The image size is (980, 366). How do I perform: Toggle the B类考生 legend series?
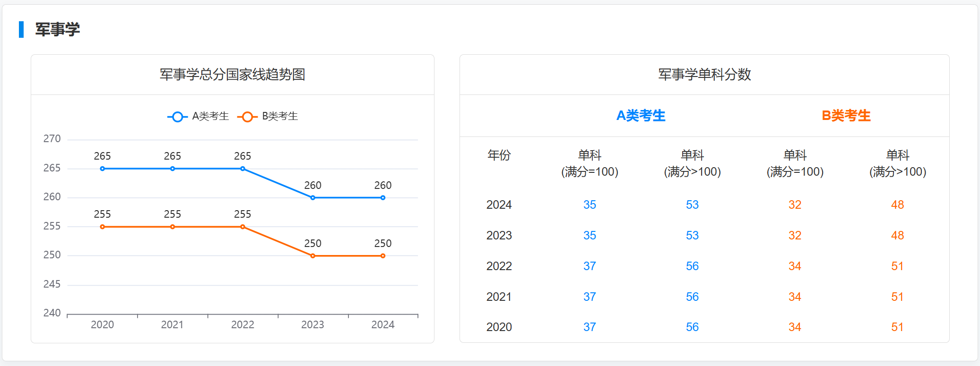(x=268, y=117)
